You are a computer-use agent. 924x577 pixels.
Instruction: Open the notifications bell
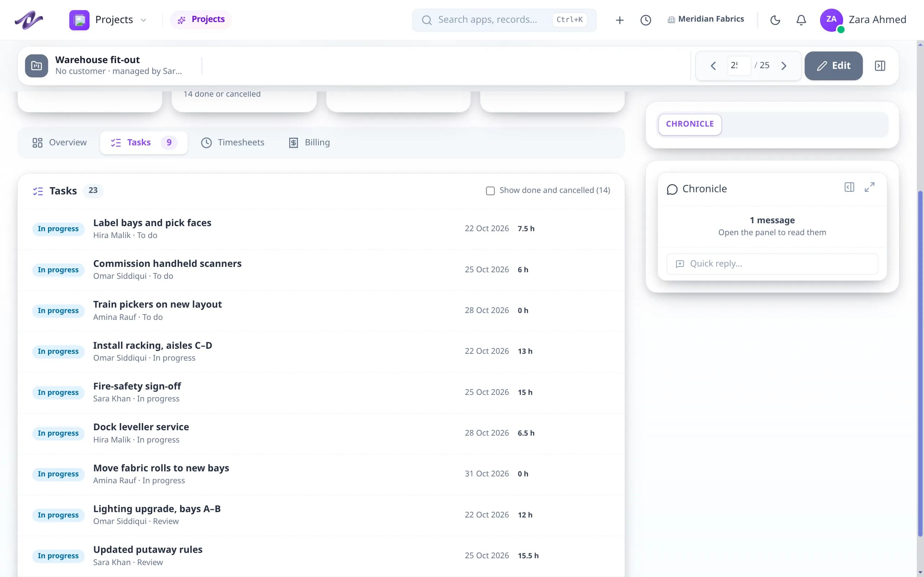[x=801, y=20]
